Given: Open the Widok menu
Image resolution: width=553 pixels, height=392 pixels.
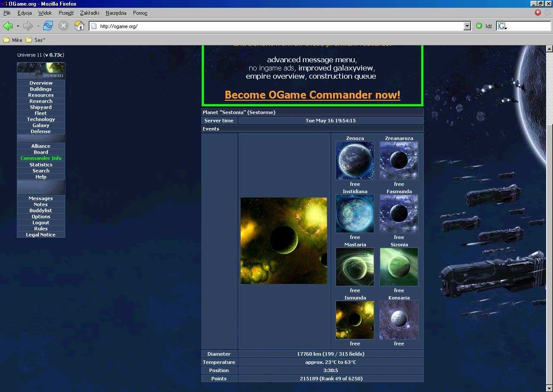Looking at the screenshot, I should click(45, 13).
